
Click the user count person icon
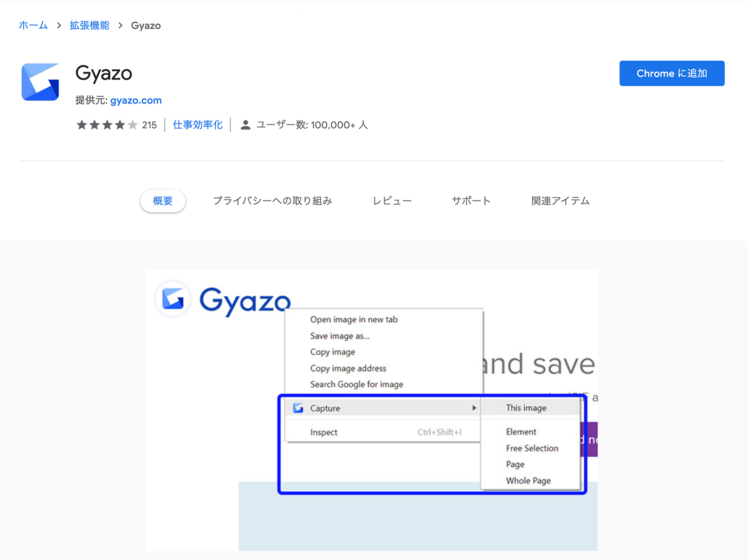tap(246, 125)
